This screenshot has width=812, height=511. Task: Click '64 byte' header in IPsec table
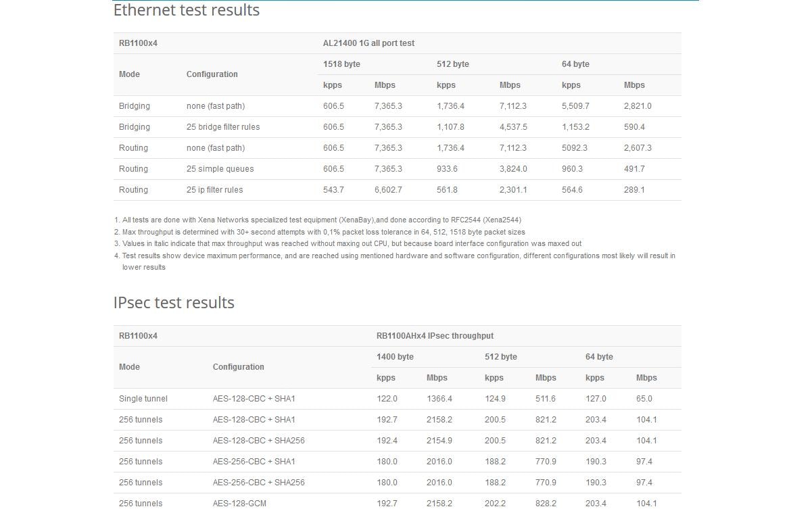click(x=599, y=357)
